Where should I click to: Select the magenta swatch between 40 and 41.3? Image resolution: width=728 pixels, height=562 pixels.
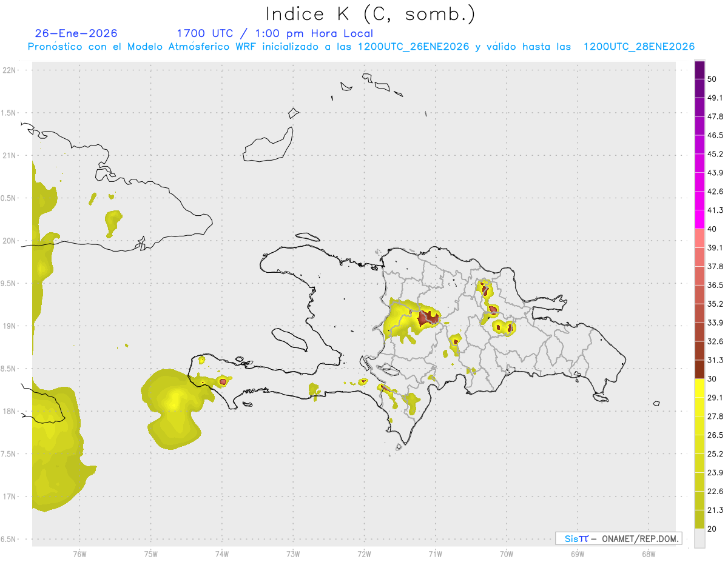coord(699,219)
